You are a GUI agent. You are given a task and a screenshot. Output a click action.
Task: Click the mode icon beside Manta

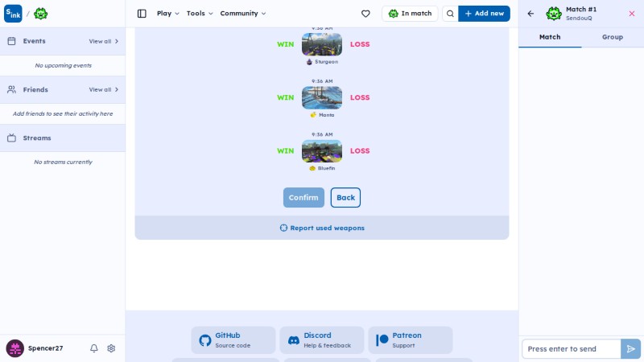pos(313,115)
